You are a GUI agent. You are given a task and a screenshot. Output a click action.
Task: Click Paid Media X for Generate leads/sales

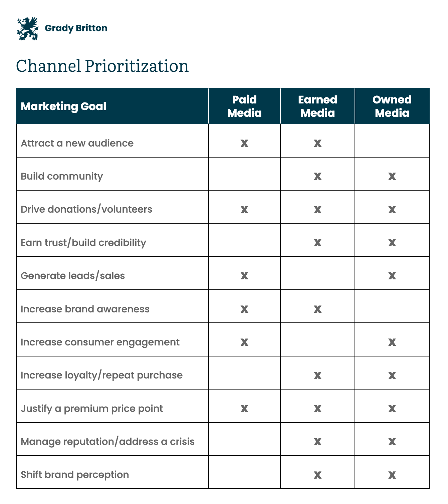tap(244, 276)
